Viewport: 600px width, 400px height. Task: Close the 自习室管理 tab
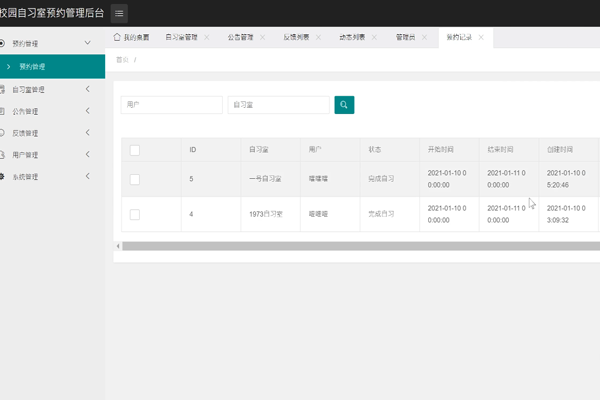click(207, 37)
